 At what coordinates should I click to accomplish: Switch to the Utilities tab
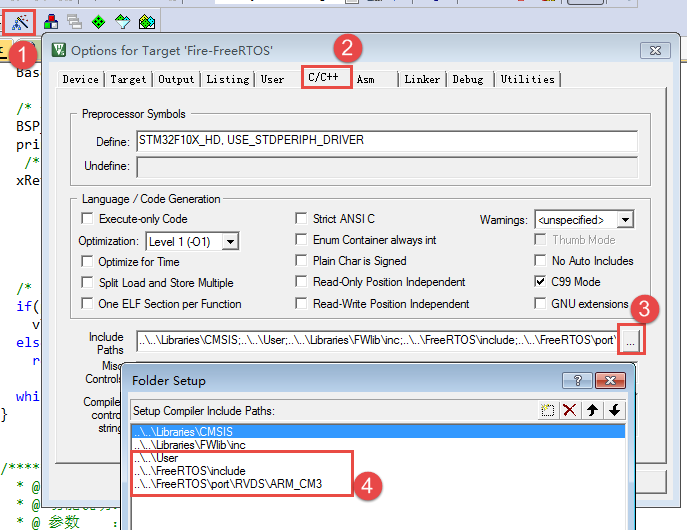pyautogui.click(x=528, y=79)
